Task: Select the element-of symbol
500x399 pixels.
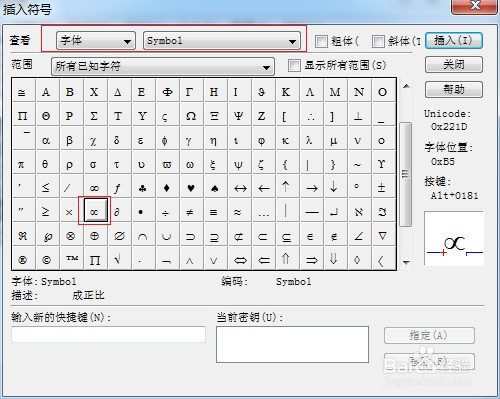Action: (310, 236)
